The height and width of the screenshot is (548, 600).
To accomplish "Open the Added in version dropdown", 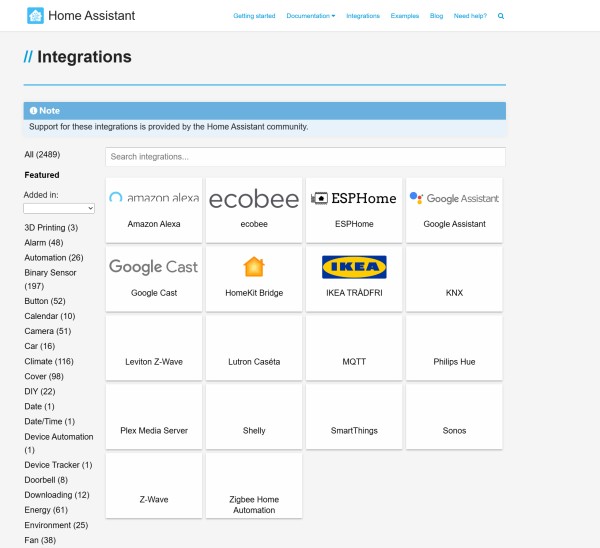I will tap(59, 208).
